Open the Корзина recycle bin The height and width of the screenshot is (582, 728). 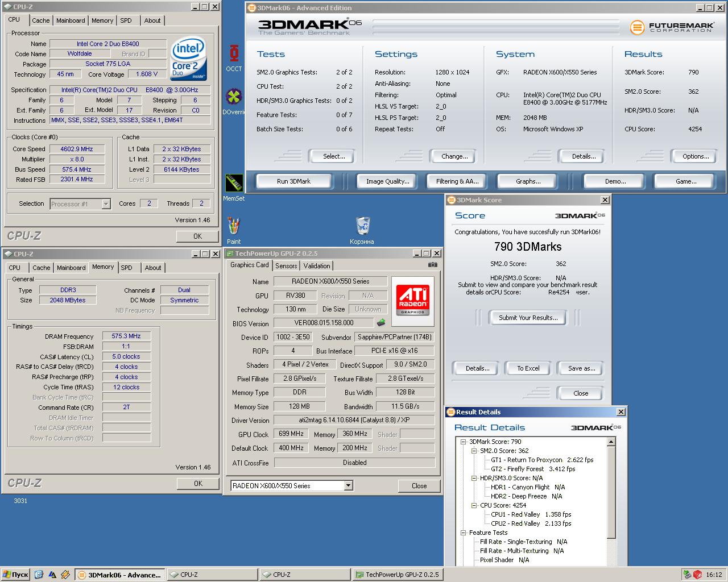point(362,231)
